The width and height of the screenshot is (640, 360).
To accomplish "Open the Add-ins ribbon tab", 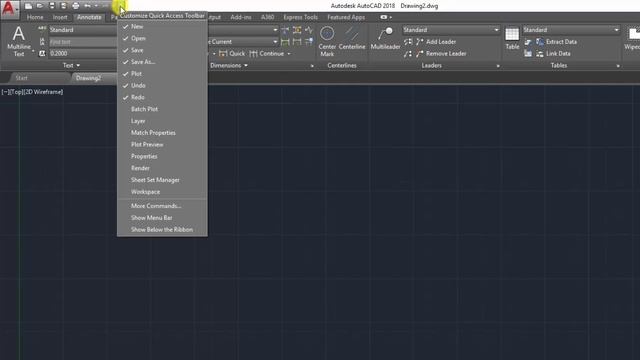I will pos(241,17).
